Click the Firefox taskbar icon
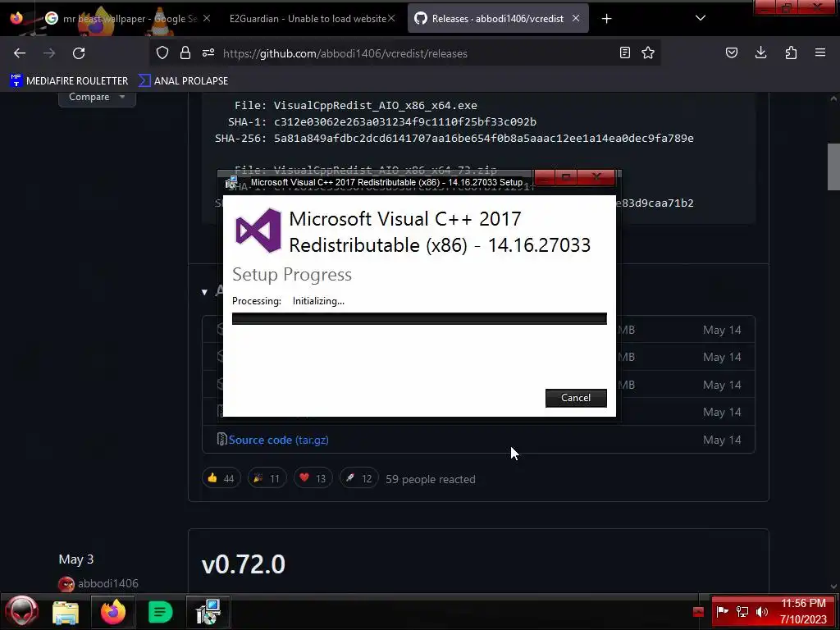The width and height of the screenshot is (840, 630). click(113, 612)
